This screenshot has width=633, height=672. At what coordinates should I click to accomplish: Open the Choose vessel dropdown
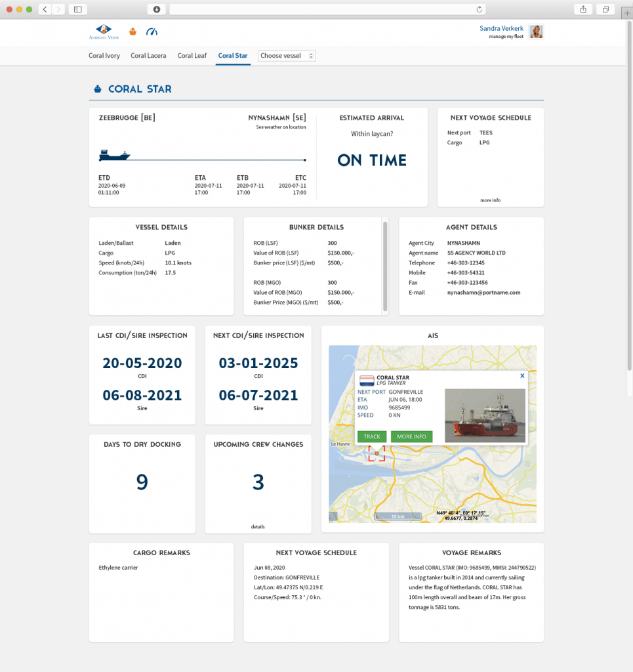tap(287, 56)
